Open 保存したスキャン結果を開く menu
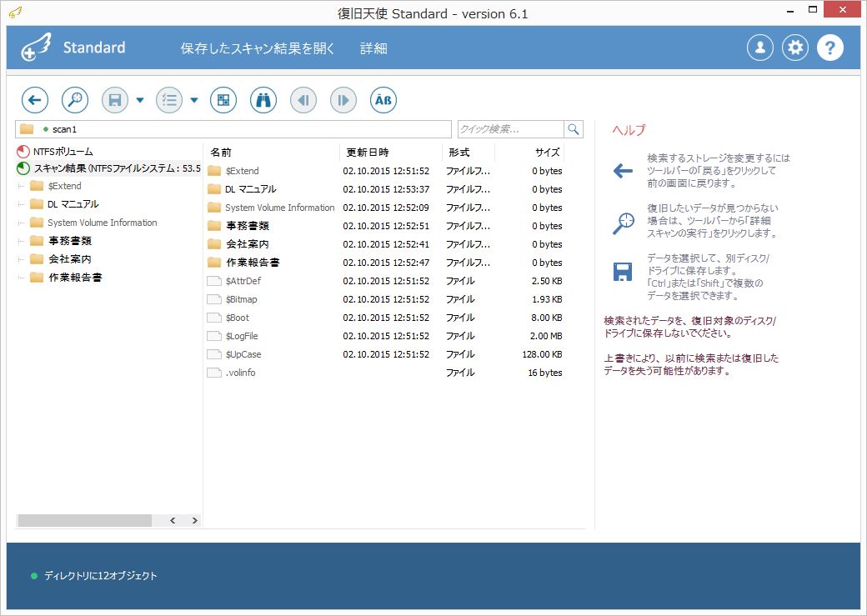This screenshot has width=867, height=616. click(x=257, y=48)
